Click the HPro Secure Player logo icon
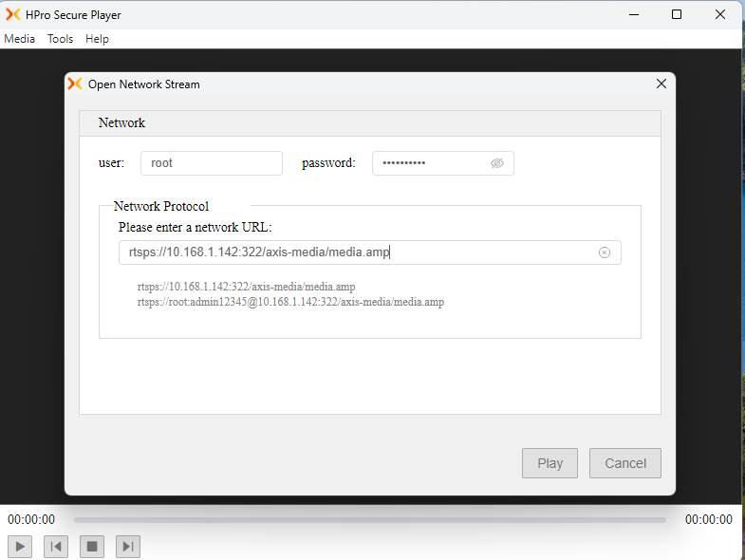The image size is (745, 560). click(12, 15)
